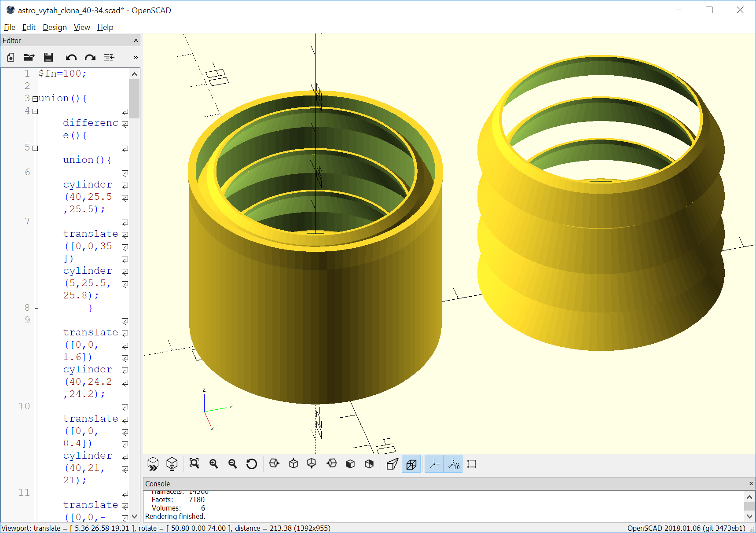The image size is (756, 533).
Task: Open the File menu
Action: coord(9,27)
